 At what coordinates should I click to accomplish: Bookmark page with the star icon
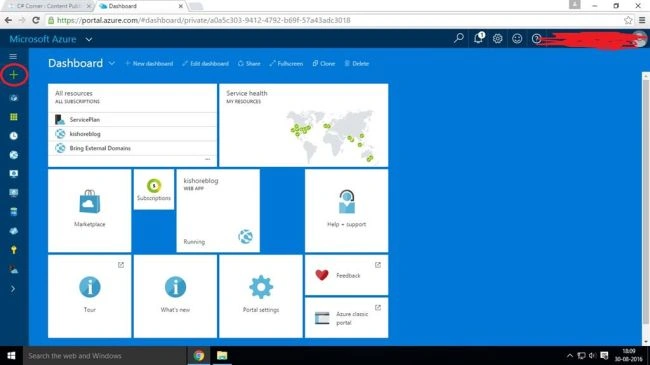pyautogui.click(x=628, y=20)
